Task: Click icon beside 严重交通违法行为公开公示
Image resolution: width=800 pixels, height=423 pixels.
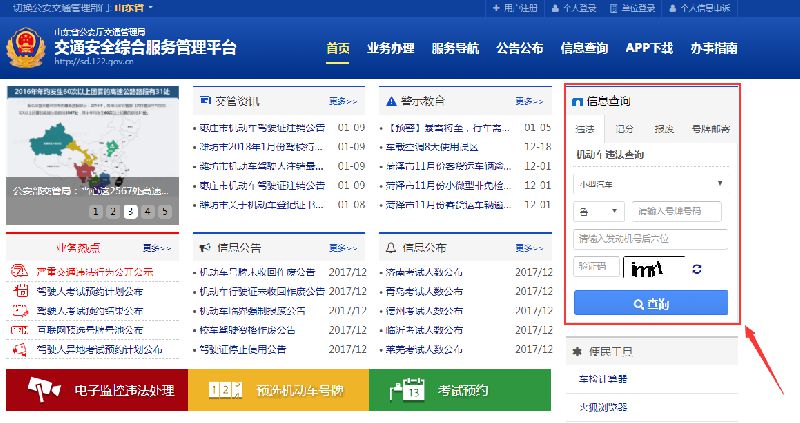Action: [x=19, y=271]
